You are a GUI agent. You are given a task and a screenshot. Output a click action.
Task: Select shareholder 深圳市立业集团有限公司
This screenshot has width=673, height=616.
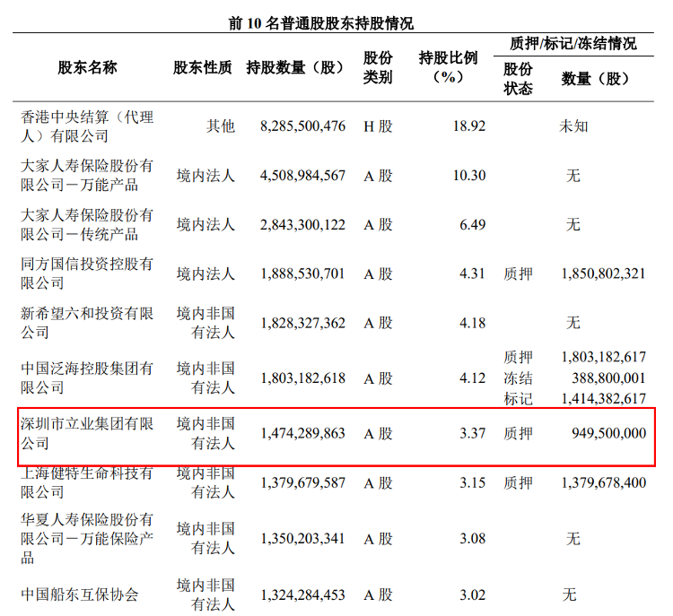tap(87, 433)
